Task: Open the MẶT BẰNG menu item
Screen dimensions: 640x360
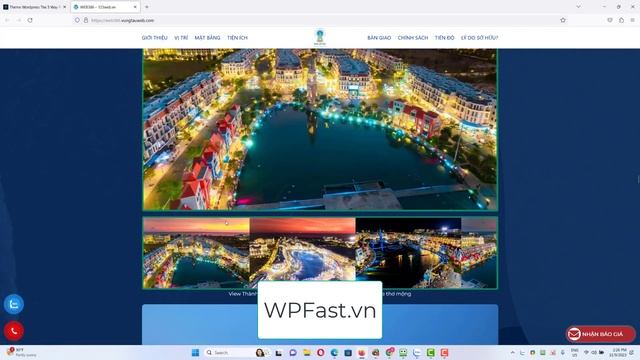Action: [207, 38]
